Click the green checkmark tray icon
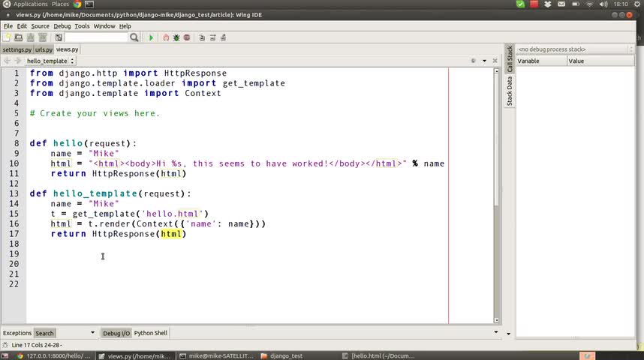This screenshot has width=644, height=360. [x=520, y=4]
